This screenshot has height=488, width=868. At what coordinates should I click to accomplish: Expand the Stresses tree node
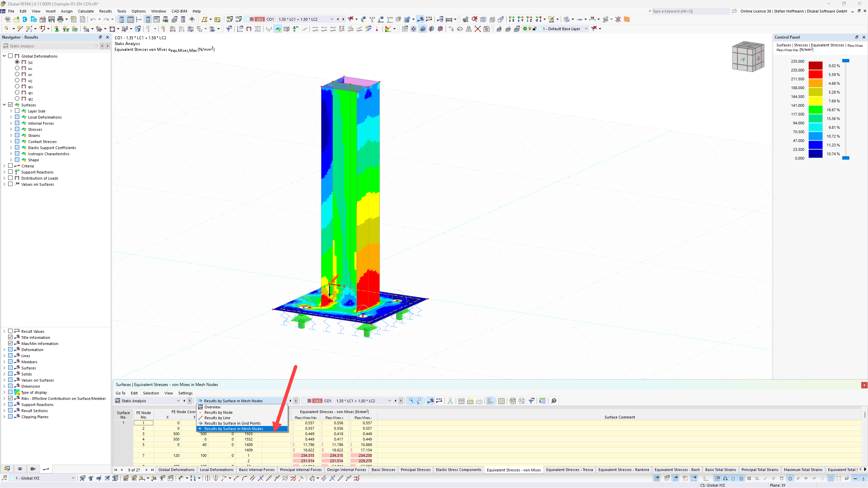click(x=11, y=129)
